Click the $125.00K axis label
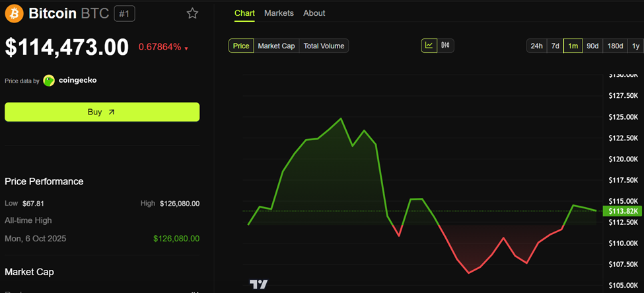Image resolution: width=644 pixels, height=293 pixels. [624, 117]
